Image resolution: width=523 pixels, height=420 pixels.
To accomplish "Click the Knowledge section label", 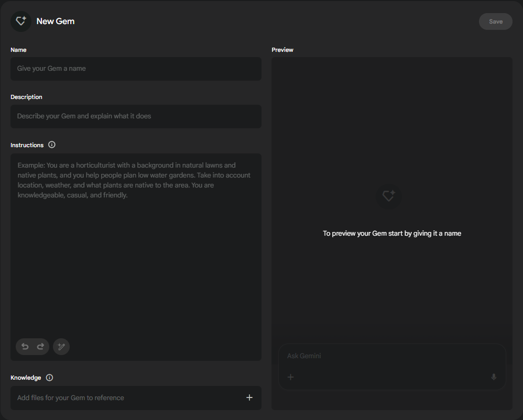I will pyautogui.click(x=26, y=378).
